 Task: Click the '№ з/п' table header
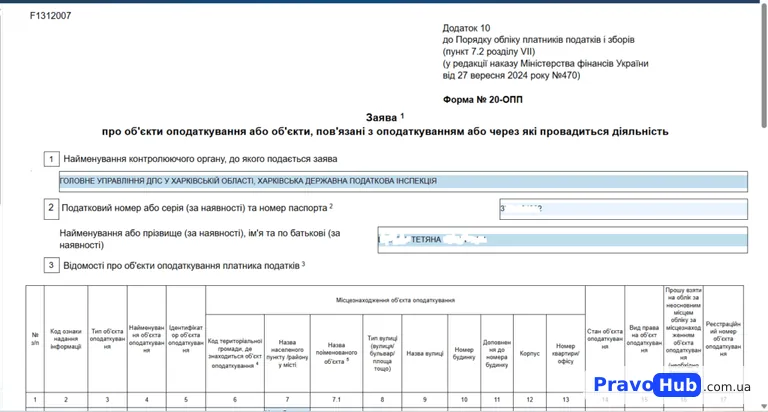tap(35, 339)
